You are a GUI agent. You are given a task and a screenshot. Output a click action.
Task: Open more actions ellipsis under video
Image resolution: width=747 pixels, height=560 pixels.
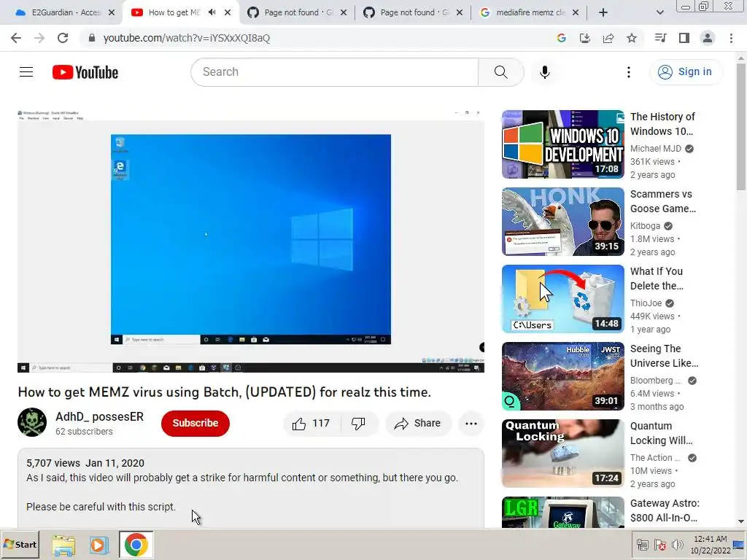(x=471, y=424)
